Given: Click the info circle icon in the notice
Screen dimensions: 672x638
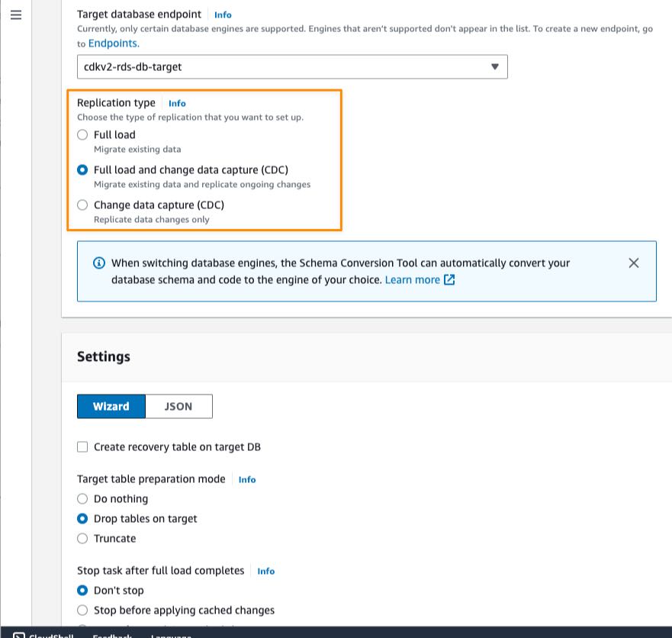Looking at the screenshot, I should pos(99,263).
